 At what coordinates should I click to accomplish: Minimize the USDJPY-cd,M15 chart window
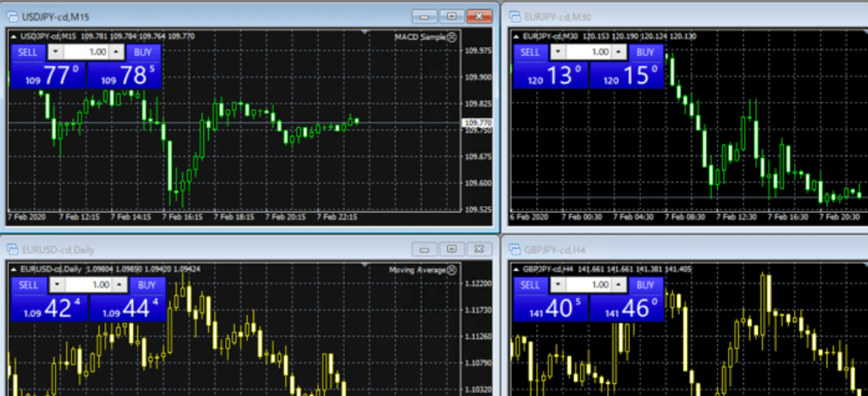coord(424,15)
